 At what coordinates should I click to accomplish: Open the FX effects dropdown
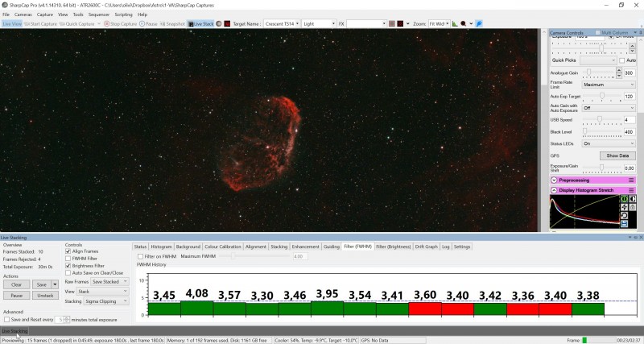coord(366,24)
